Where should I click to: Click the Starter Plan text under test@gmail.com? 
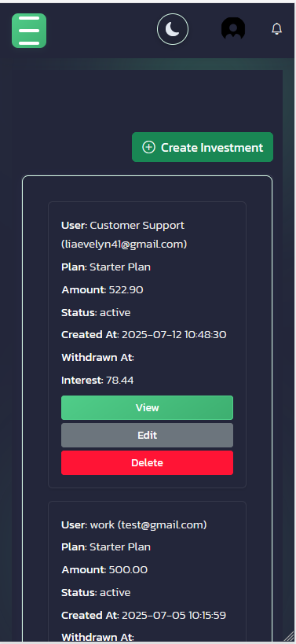[x=120, y=547]
